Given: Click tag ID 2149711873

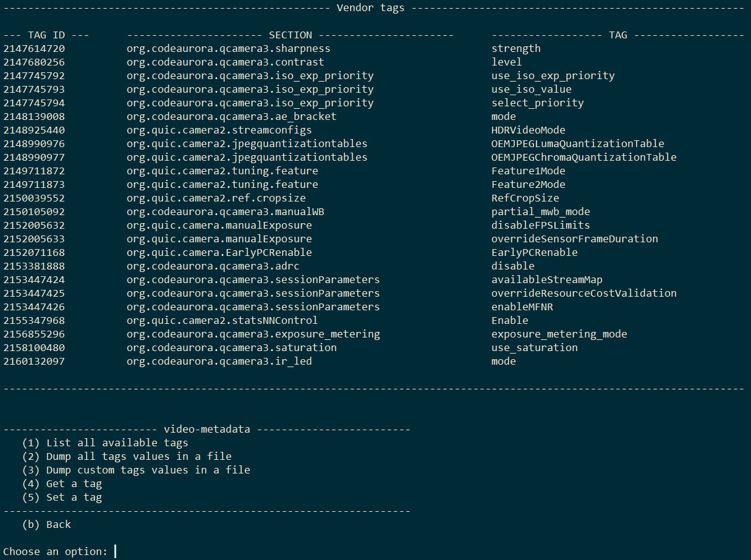Looking at the screenshot, I should (34, 184).
